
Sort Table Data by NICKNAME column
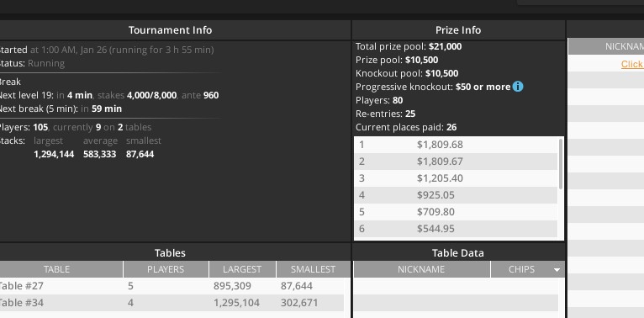click(422, 269)
